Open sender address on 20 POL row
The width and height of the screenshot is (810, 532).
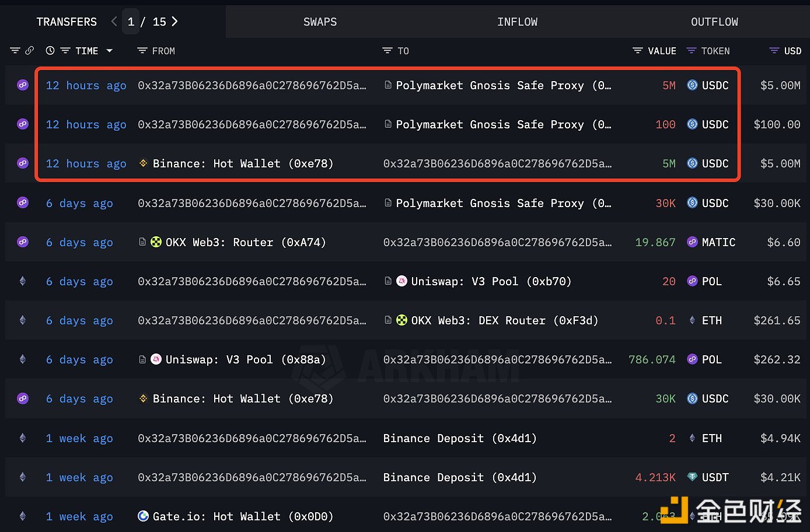[x=252, y=281]
